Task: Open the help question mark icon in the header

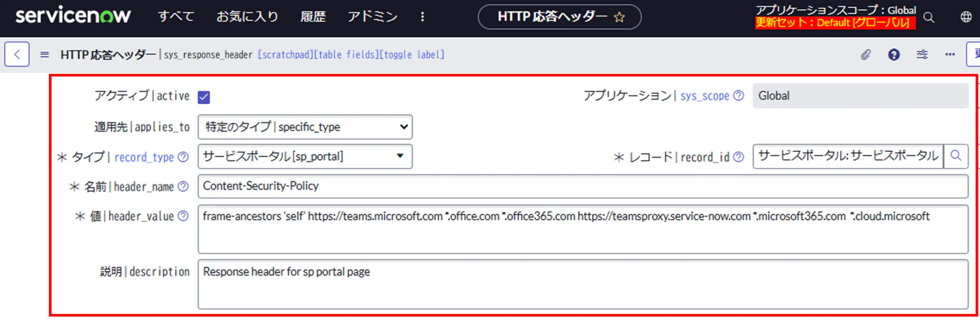Action: (894, 54)
